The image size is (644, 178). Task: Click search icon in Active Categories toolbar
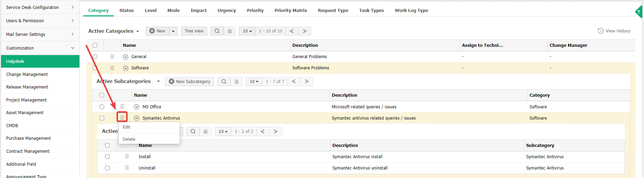[217, 31]
